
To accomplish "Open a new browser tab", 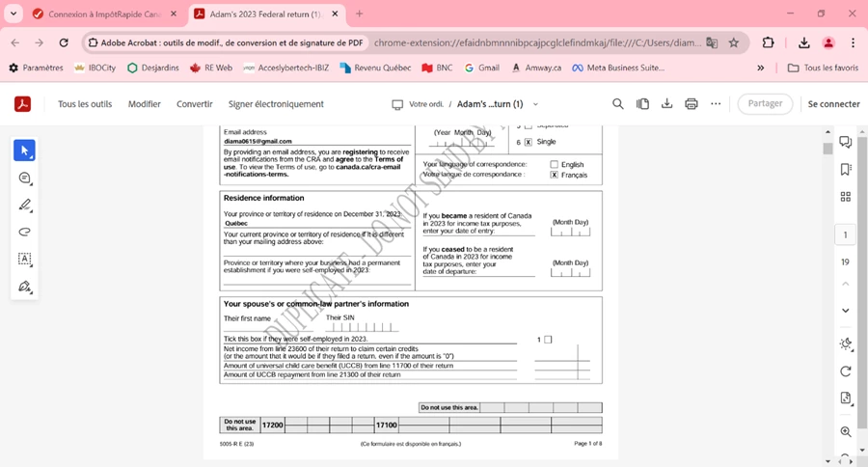I will click(x=360, y=14).
